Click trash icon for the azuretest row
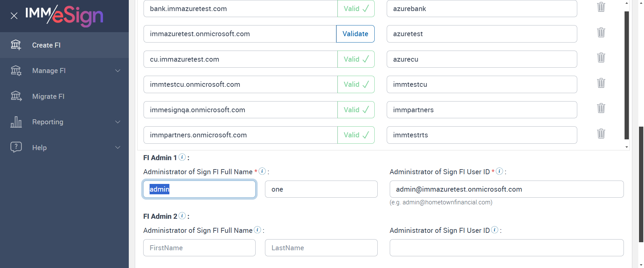 pyautogui.click(x=601, y=32)
